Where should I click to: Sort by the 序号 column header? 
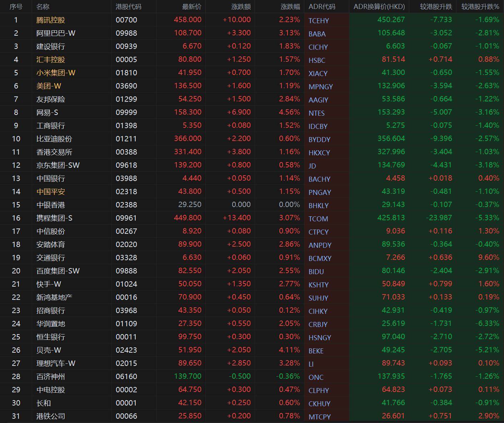pos(16,7)
